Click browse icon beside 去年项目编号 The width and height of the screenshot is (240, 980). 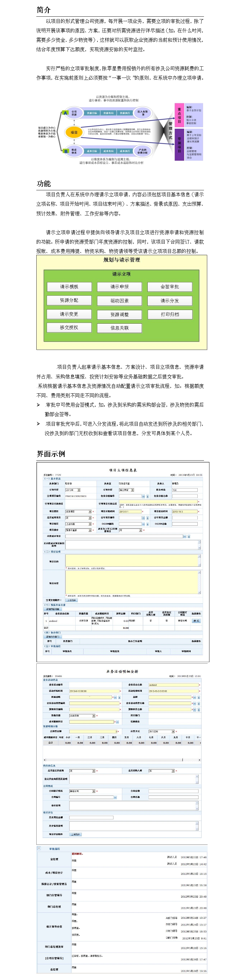[143, 518]
